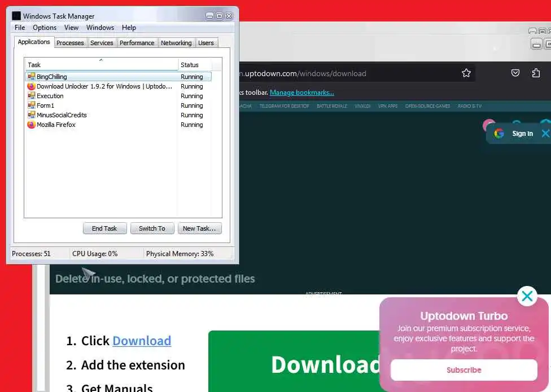Open the View menu in Task Manager
This screenshot has width=551, height=392.
(71, 28)
